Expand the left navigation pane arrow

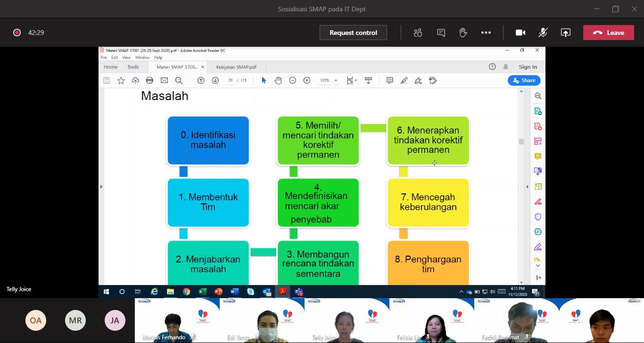tap(101, 187)
